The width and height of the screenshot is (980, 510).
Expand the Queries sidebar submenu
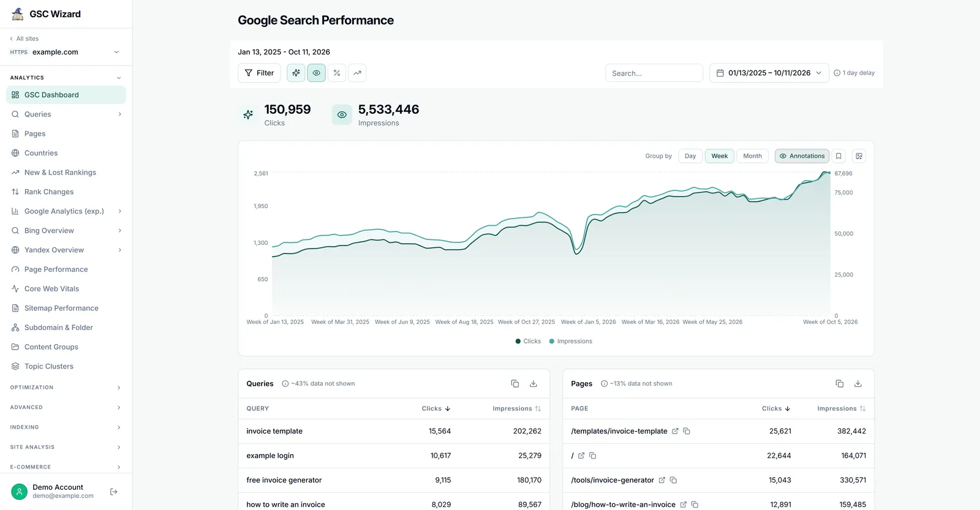(119, 114)
